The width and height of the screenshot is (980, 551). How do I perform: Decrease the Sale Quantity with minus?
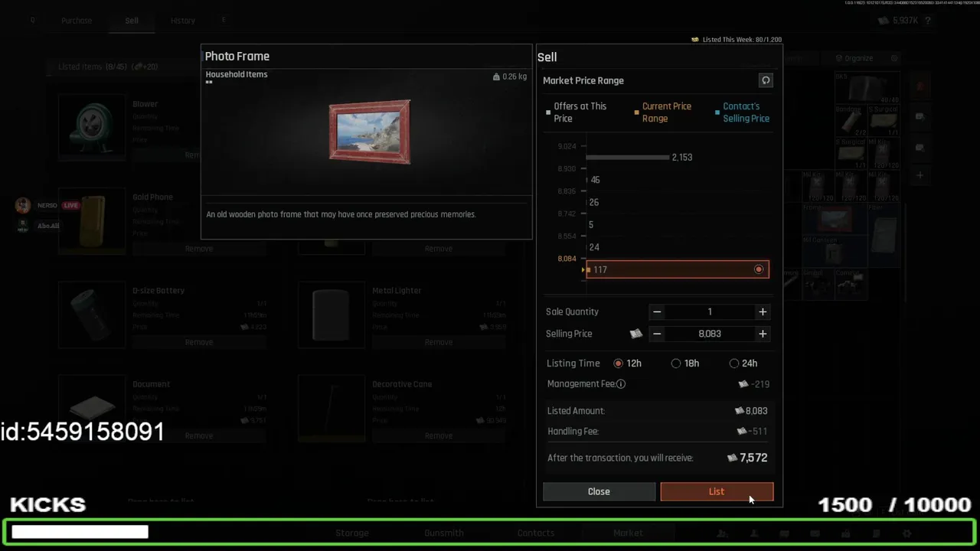[657, 311]
